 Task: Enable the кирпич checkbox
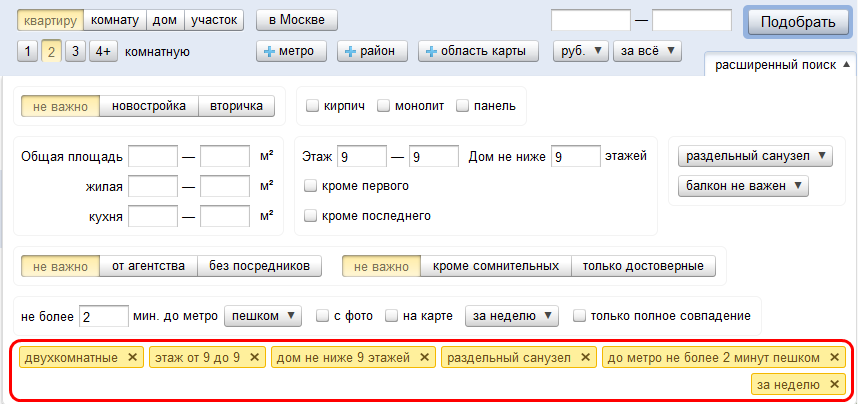(x=312, y=106)
